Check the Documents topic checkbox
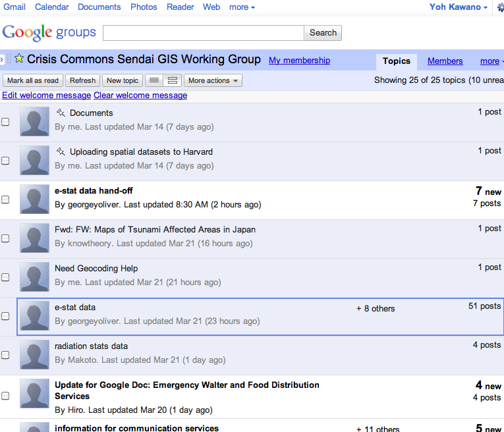Viewport: 504px width, 432px height. click(x=5, y=122)
